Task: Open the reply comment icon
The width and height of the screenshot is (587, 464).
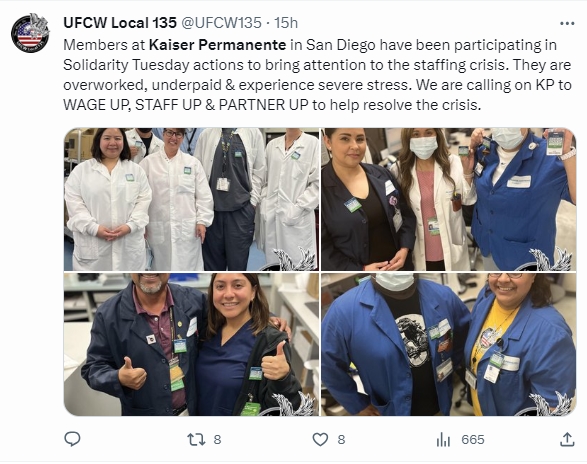Action: point(72,439)
